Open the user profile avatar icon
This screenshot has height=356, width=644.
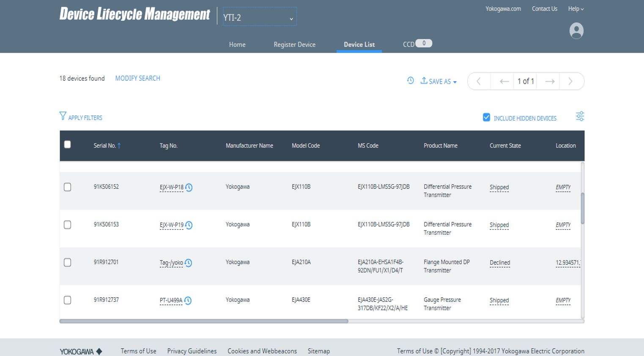(x=576, y=31)
